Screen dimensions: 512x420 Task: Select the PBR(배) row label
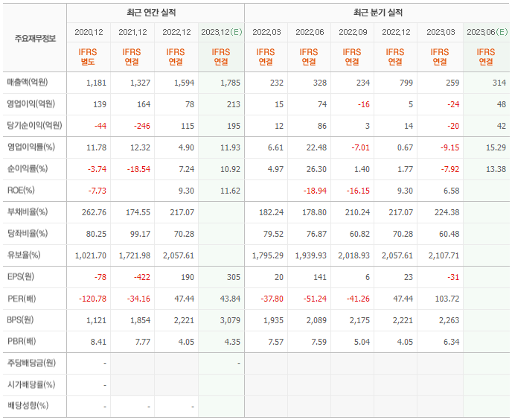pos(22,341)
